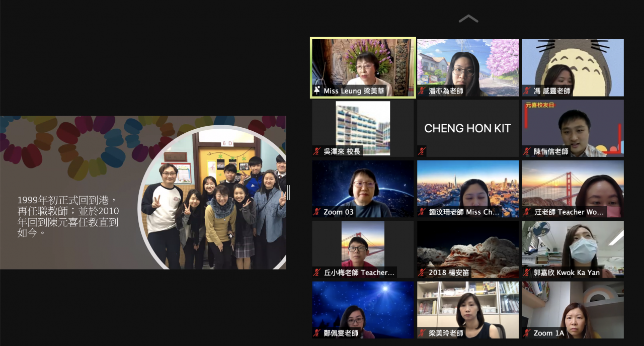This screenshot has height=346, width=644.
Task: Select 汪老師's video tile with bridge background
Action: 573,189
